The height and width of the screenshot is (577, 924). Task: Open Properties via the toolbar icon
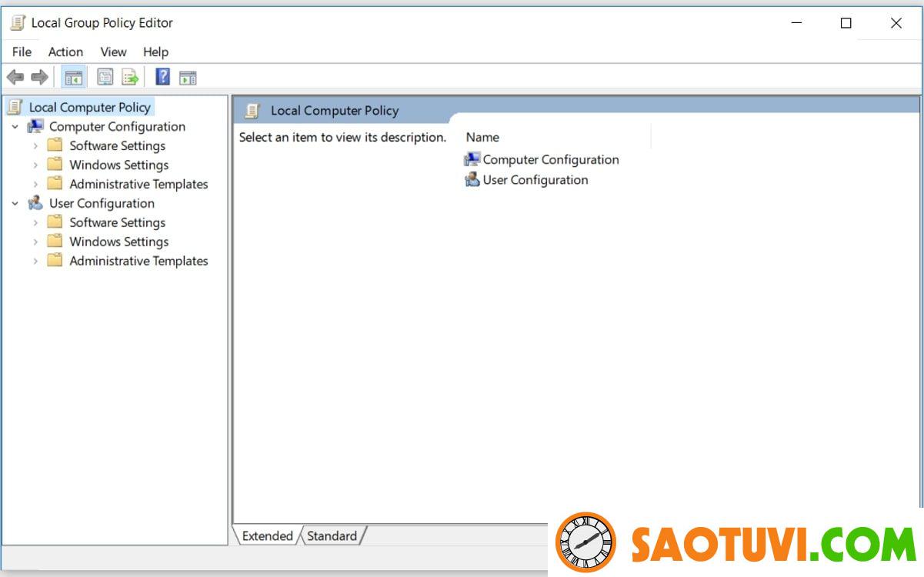[x=105, y=77]
